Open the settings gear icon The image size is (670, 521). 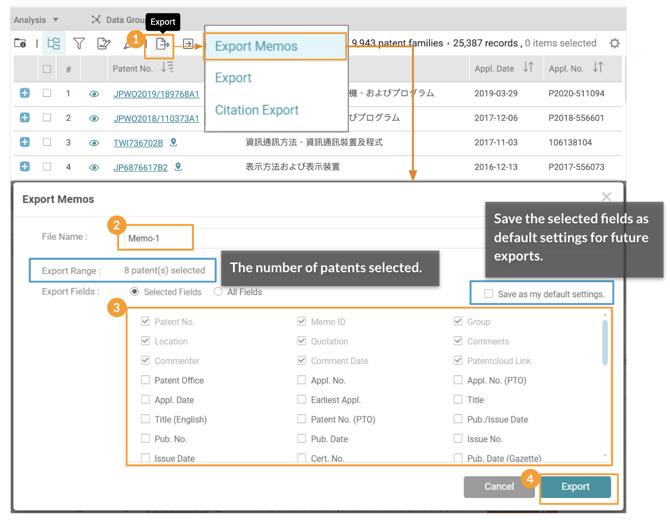614,44
